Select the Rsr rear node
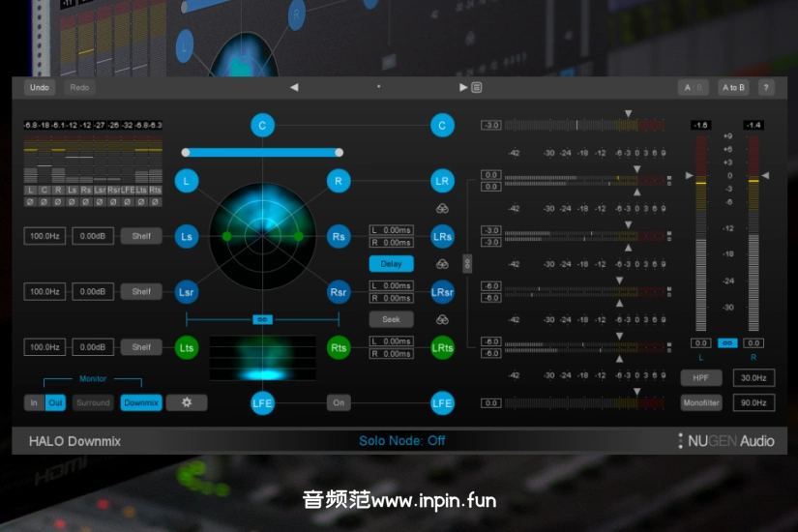798x532 pixels. click(x=339, y=292)
